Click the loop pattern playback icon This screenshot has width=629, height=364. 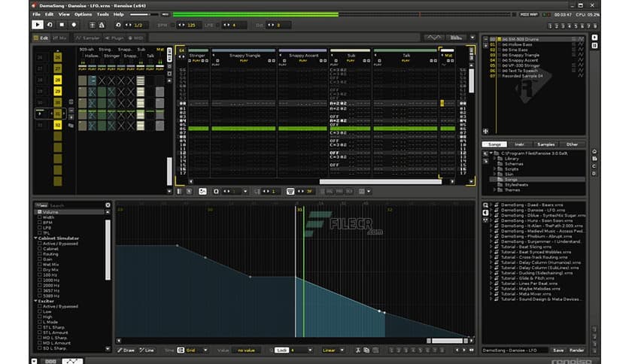click(x=50, y=25)
